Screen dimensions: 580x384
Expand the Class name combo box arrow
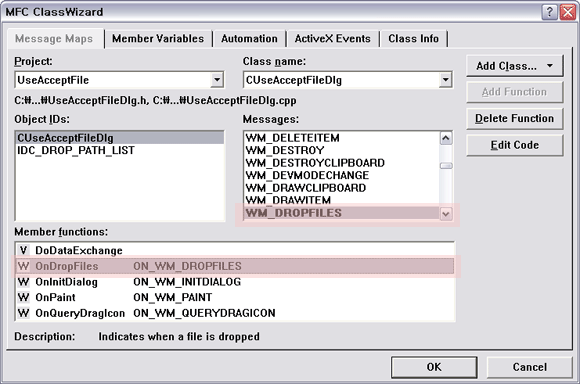446,80
